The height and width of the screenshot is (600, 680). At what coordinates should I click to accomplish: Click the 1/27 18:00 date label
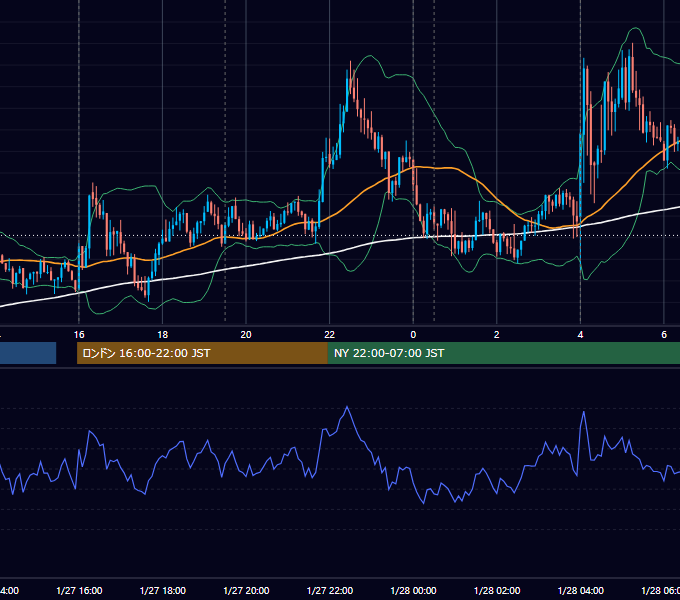(163, 590)
